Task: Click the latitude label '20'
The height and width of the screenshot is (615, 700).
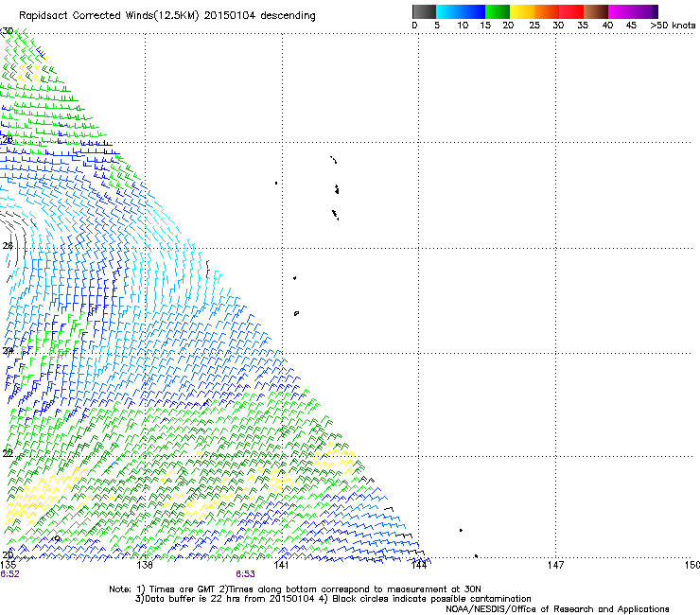Action: click(x=8, y=555)
